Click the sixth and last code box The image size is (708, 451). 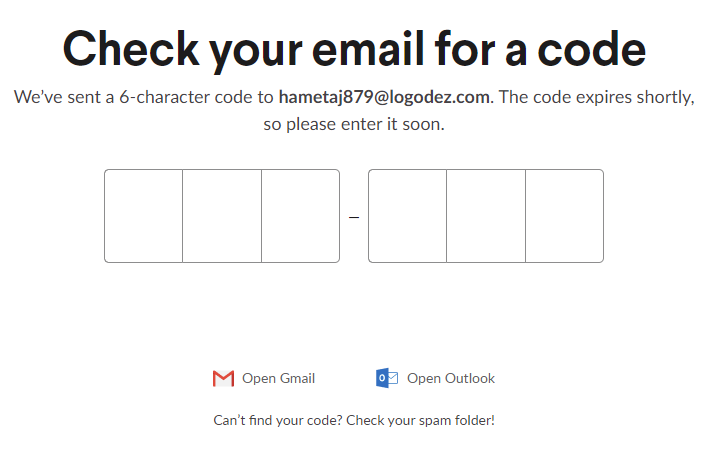click(564, 216)
